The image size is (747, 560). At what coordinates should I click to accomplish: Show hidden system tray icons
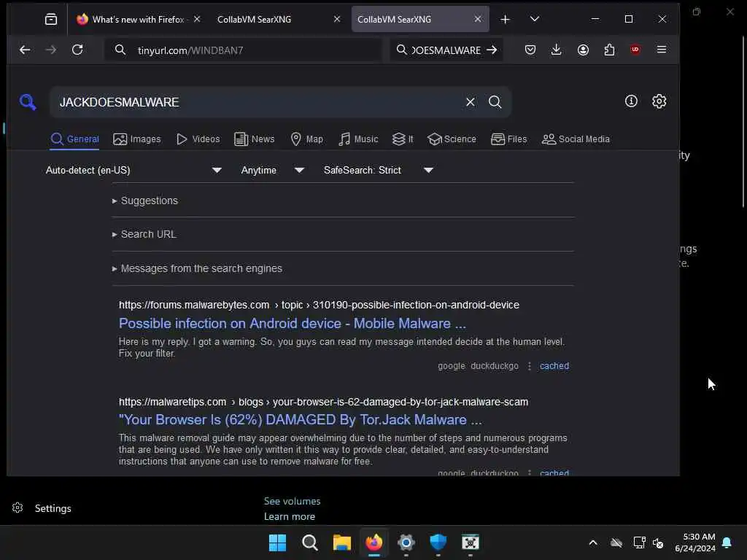click(x=593, y=542)
